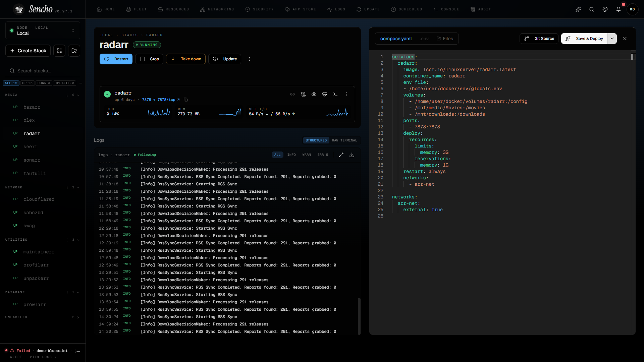Click the Update stack button
Screen dimensions: 644x362
point(225,59)
